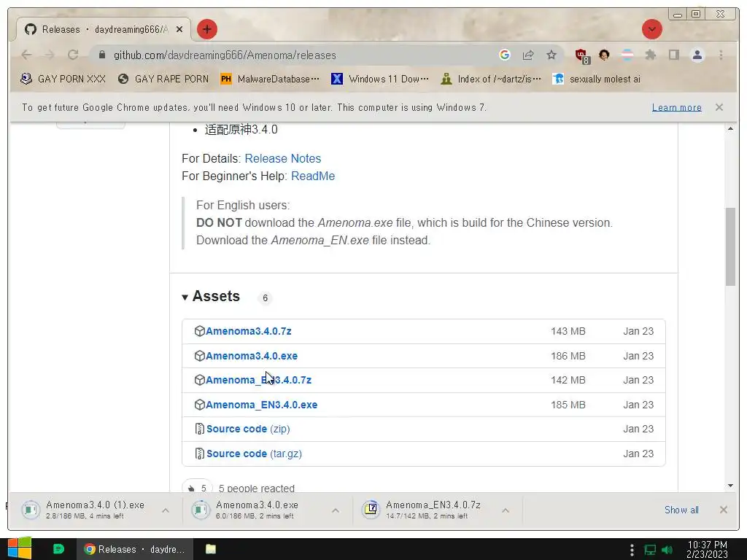Bookmark this page with the star icon
This screenshot has width=747, height=560.
coord(551,55)
